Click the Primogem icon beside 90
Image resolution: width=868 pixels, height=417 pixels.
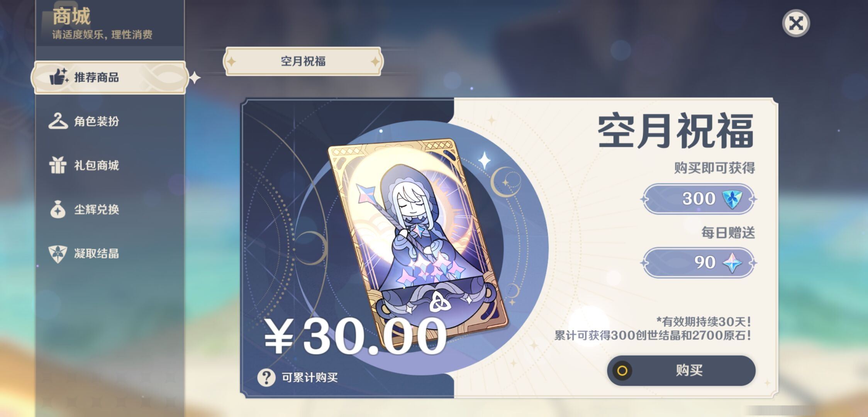pos(732,263)
